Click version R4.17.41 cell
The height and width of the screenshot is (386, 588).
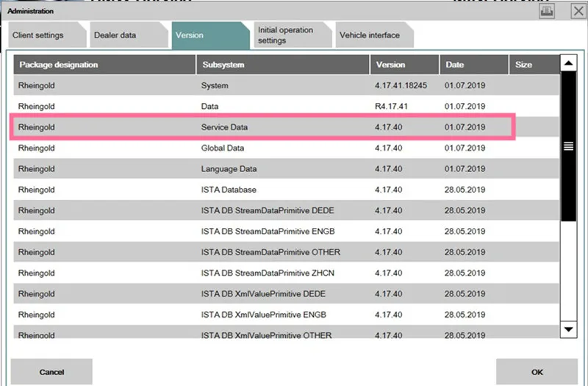click(391, 106)
